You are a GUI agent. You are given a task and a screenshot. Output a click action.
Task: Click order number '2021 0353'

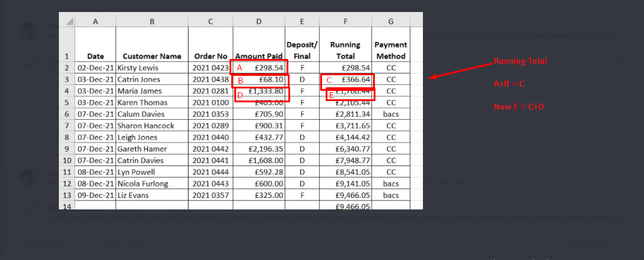pyautogui.click(x=211, y=114)
